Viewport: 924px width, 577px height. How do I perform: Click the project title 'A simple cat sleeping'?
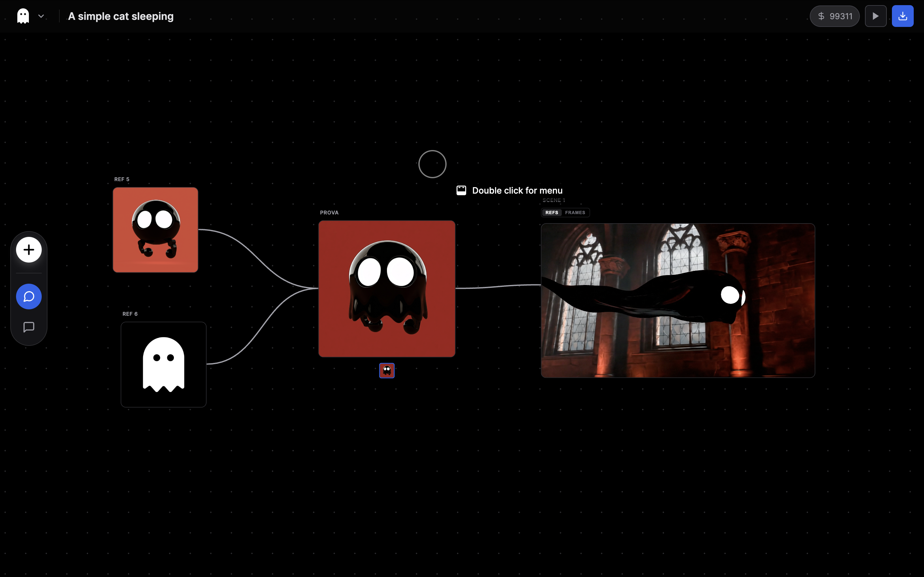point(121,16)
